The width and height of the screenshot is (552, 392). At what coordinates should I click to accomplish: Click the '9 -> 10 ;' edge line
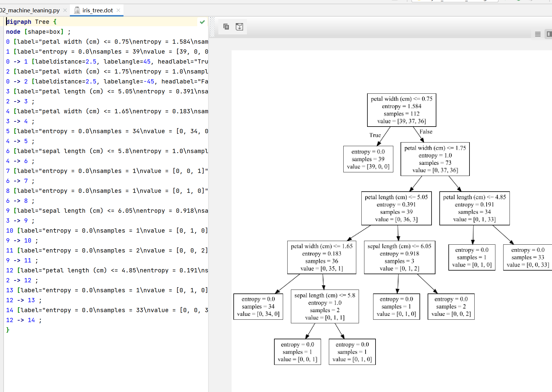22,240
